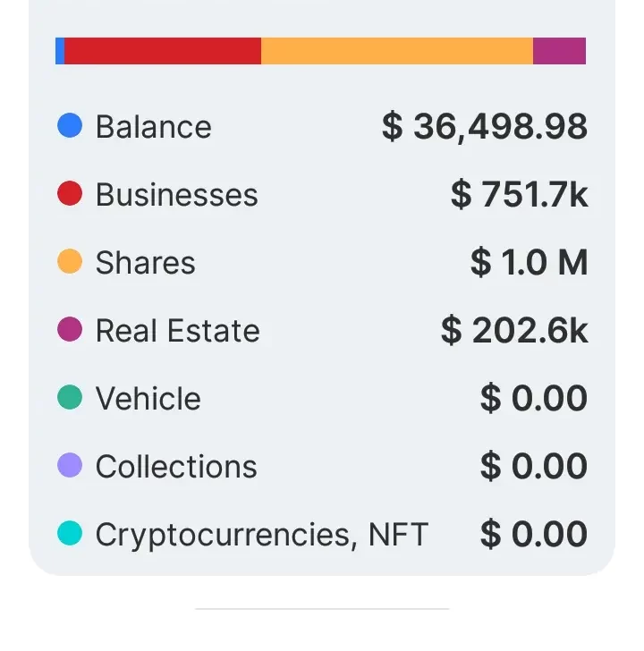Select the purple Real Estate bar segment
Viewport: 644px width, 651px height.
(x=559, y=51)
